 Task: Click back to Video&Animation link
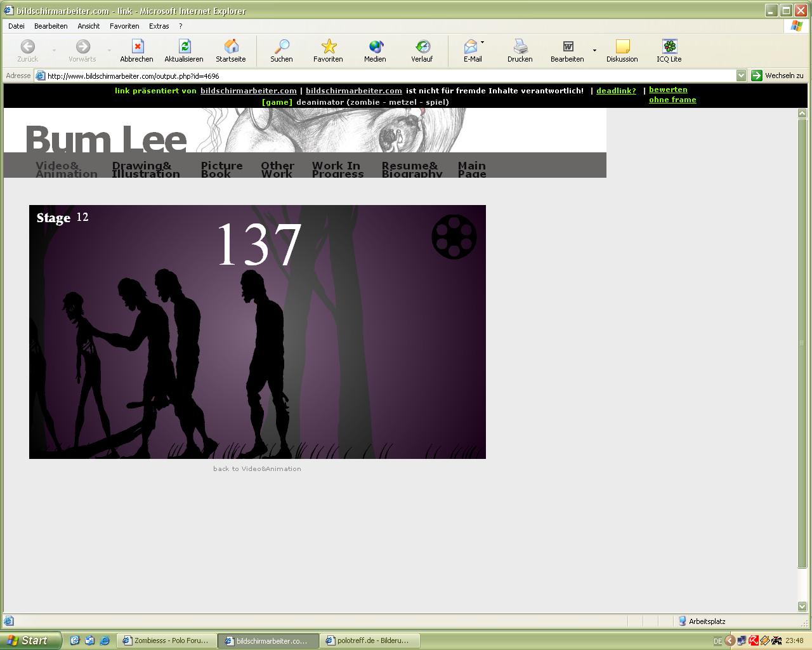pyautogui.click(x=257, y=469)
